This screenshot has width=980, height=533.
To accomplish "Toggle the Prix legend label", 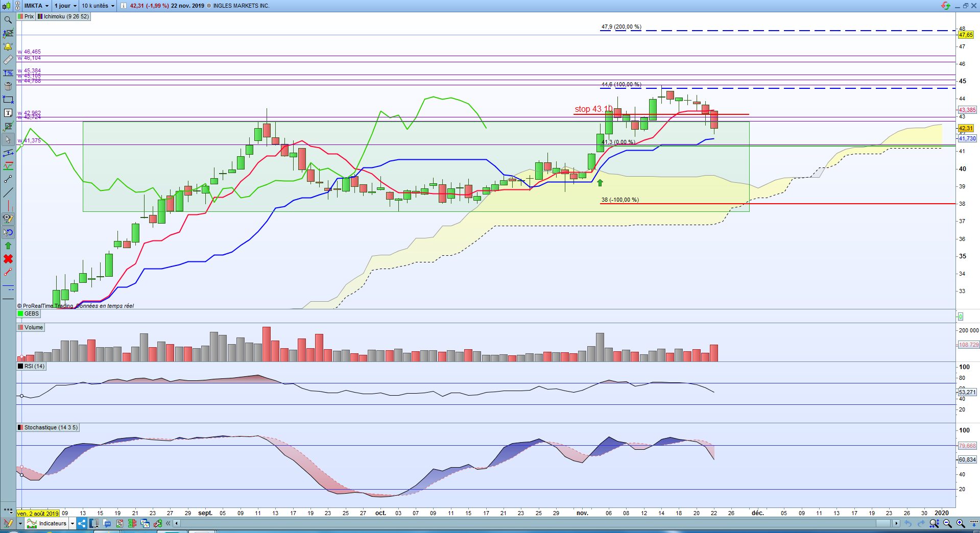I will pyautogui.click(x=26, y=16).
